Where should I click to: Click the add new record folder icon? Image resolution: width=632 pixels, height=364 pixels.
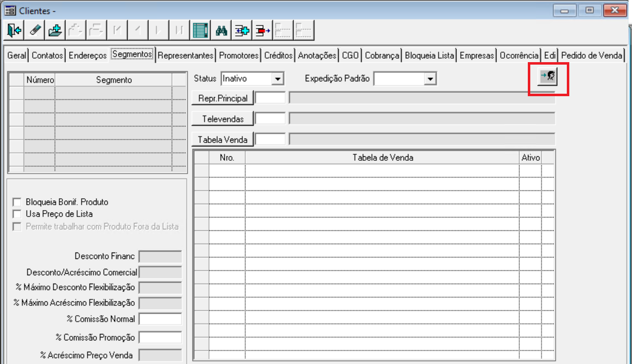(55, 31)
